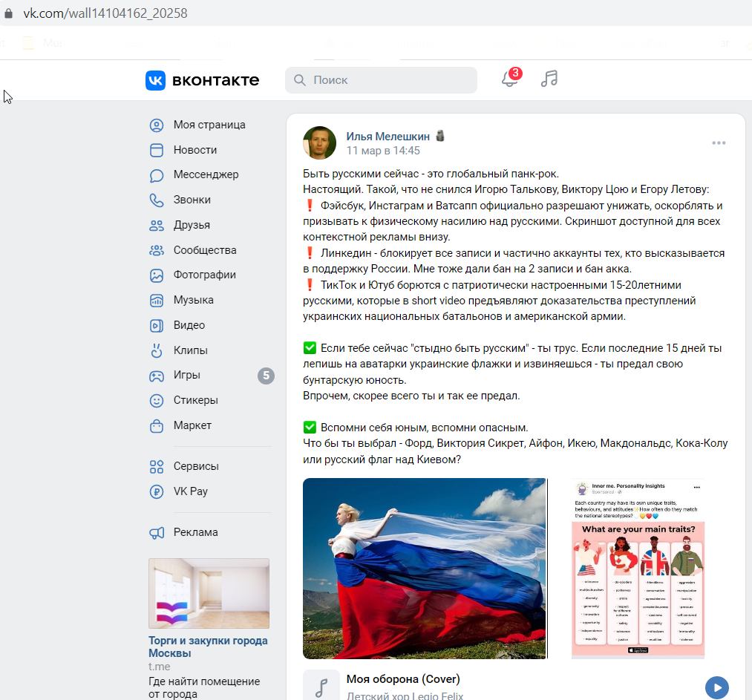Open Видео section
The height and width of the screenshot is (700, 752).
189,326
